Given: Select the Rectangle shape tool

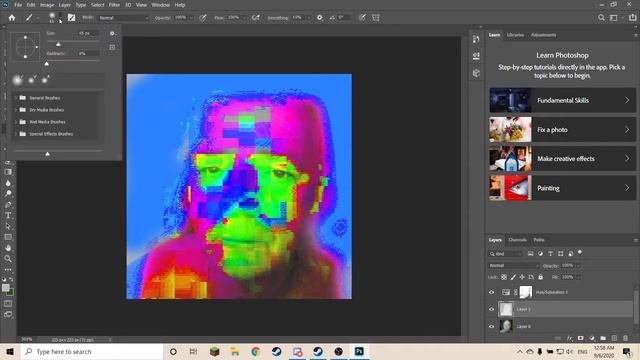Looking at the screenshot, I should point(8,237).
